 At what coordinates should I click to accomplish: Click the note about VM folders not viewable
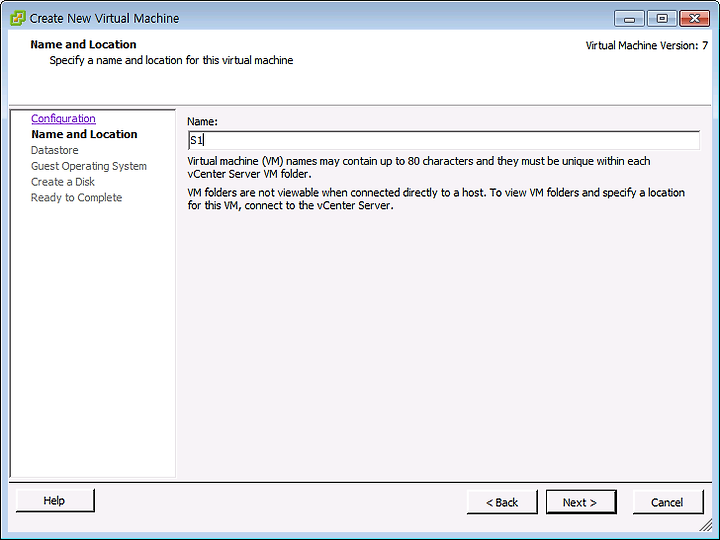point(436,199)
